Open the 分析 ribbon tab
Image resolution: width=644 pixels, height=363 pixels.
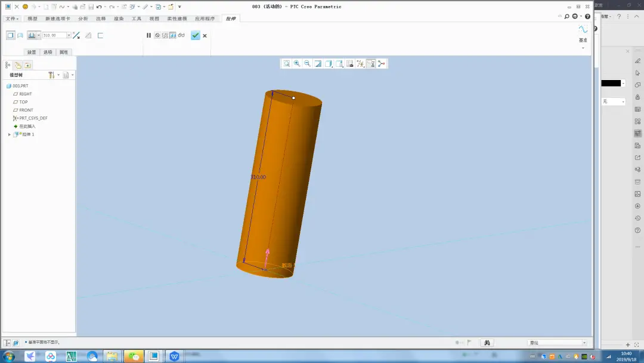83,19
